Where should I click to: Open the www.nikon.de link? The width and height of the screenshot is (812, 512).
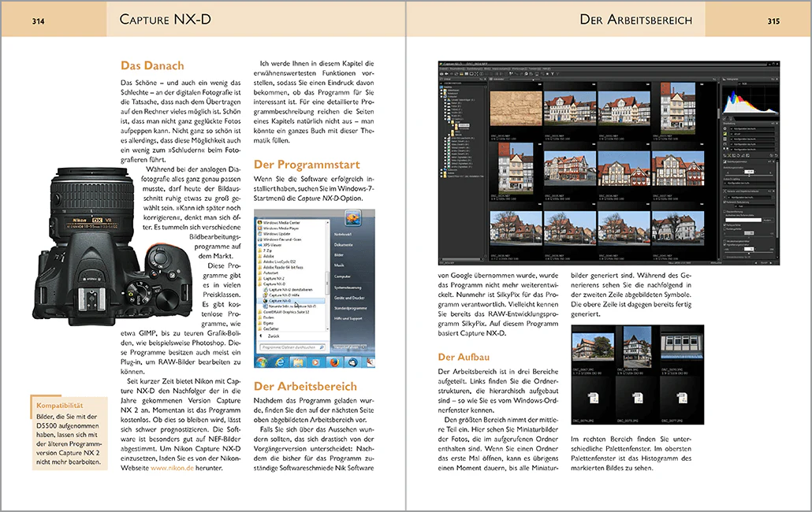click(173, 467)
